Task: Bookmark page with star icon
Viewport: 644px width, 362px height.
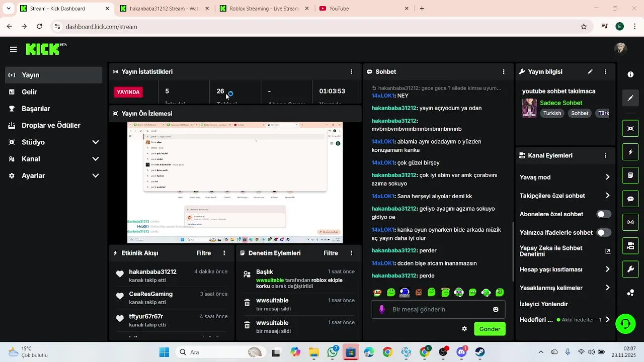Action: point(584,27)
